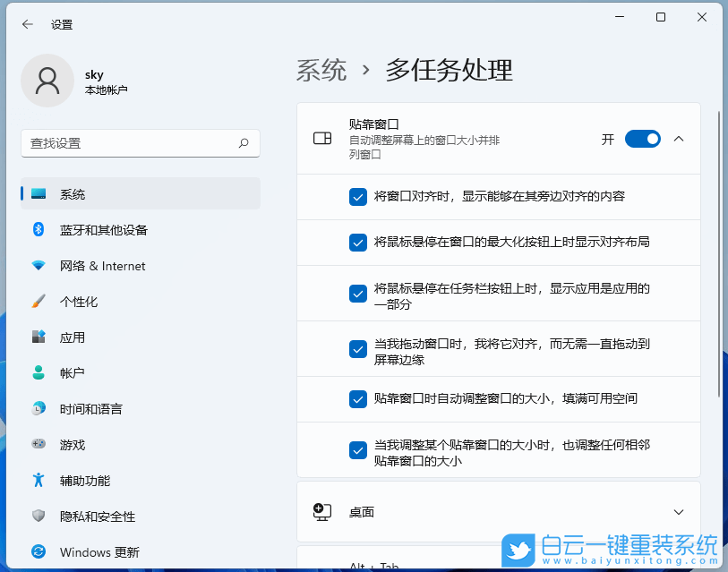The height and width of the screenshot is (572, 728).
Task: Click the back arrow to return
Action: [24, 24]
